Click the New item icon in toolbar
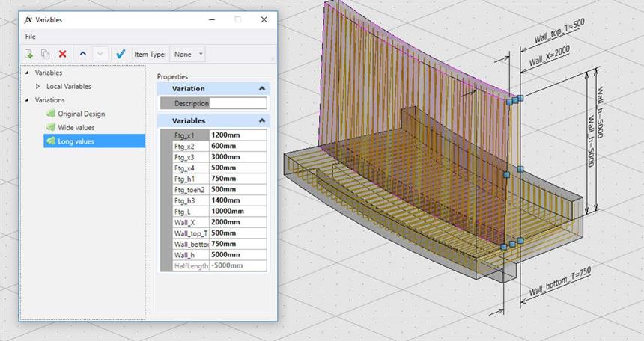The image size is (644, 341). coord(29,55)
